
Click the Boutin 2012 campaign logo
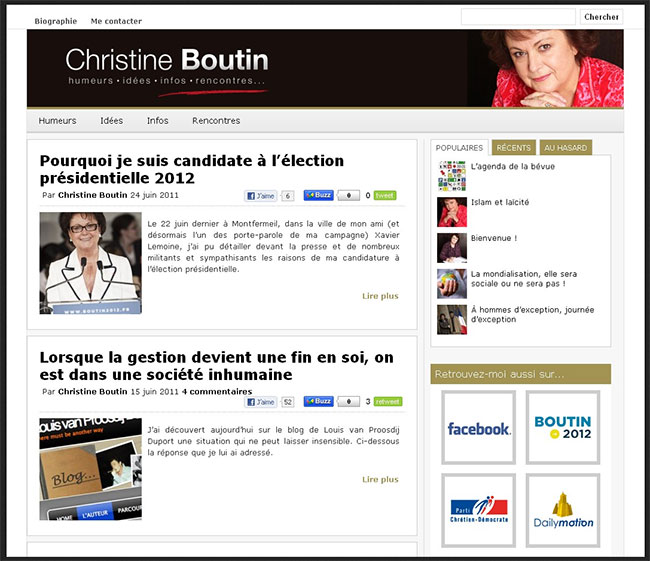coord(562,427)
